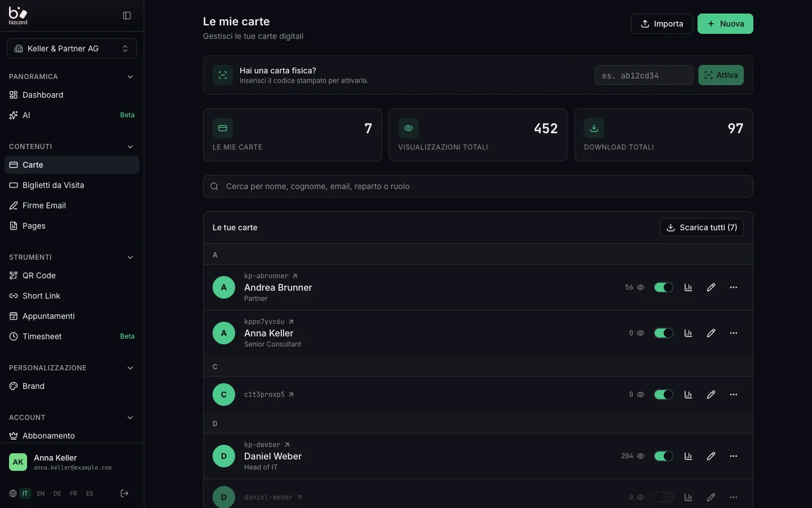This screenshot has height=508, width=812.
Task: Edit the Andrea Brunner card
Action: pyautogui.click(x=711, y=287)
